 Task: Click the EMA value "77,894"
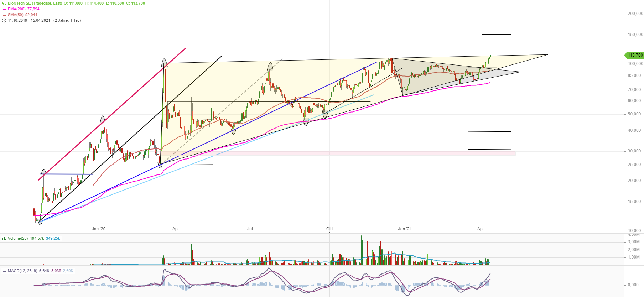click(x=33, y=9)
